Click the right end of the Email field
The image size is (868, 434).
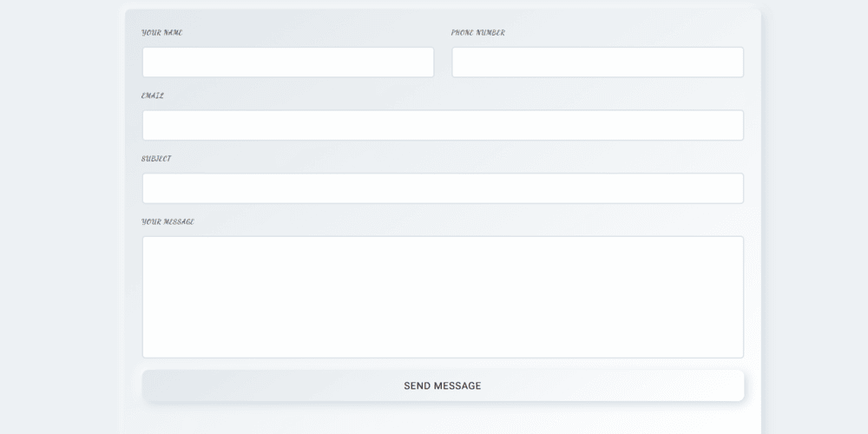coord(729,125)
